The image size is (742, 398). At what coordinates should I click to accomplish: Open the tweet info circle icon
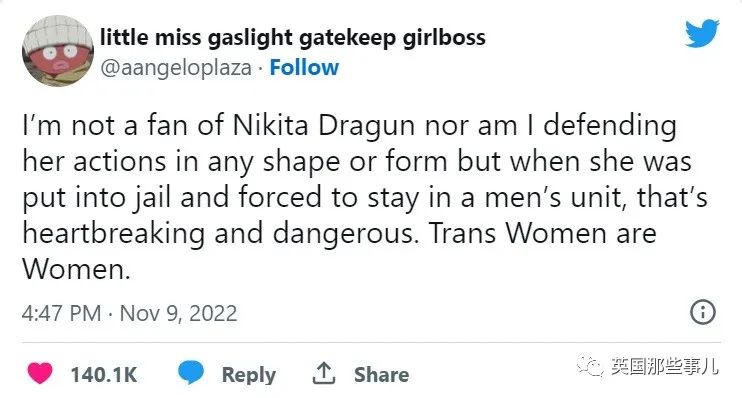703,312
